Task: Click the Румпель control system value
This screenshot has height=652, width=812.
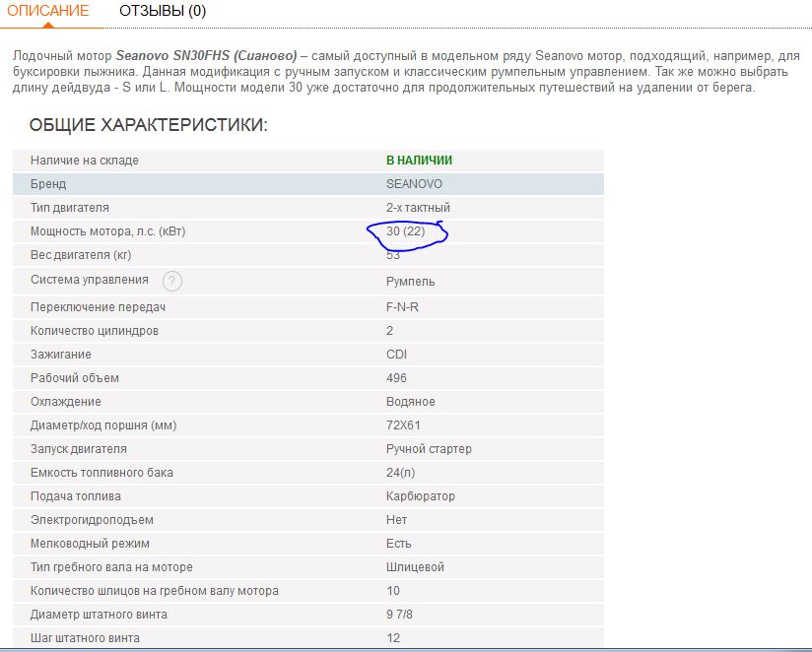Action: pos(410,282)
